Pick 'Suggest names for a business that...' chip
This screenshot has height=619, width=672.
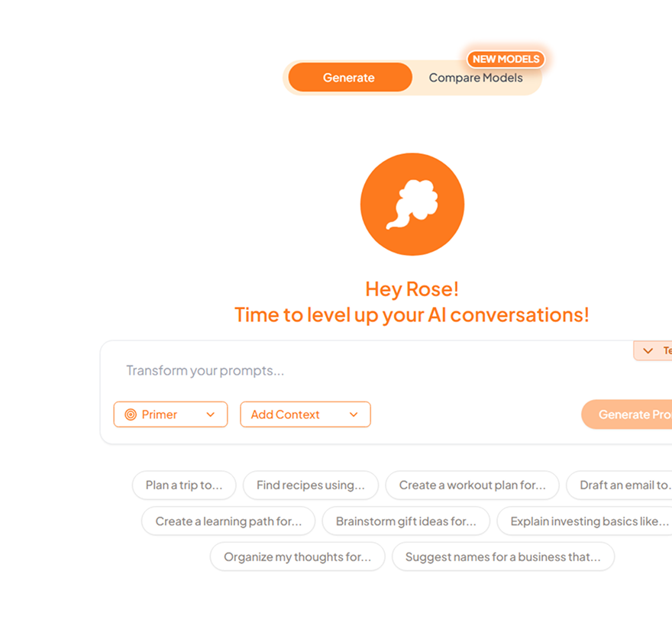pos(502,557)
